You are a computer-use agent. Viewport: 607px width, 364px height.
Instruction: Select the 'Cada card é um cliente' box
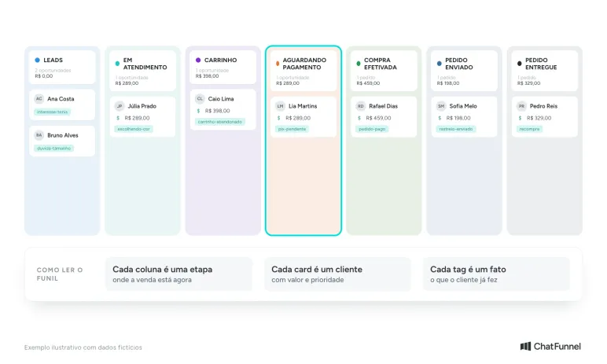tap(338, 274)
